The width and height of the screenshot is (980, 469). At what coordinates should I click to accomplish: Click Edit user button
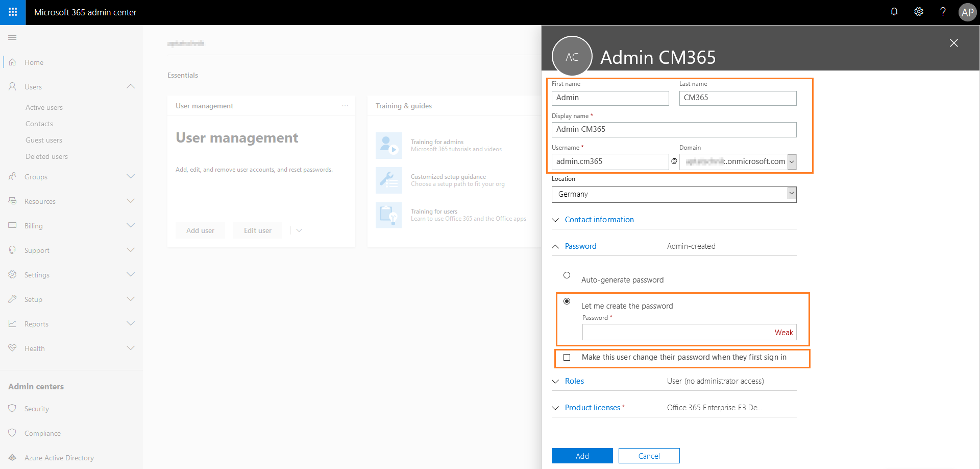tap(258, 230)
